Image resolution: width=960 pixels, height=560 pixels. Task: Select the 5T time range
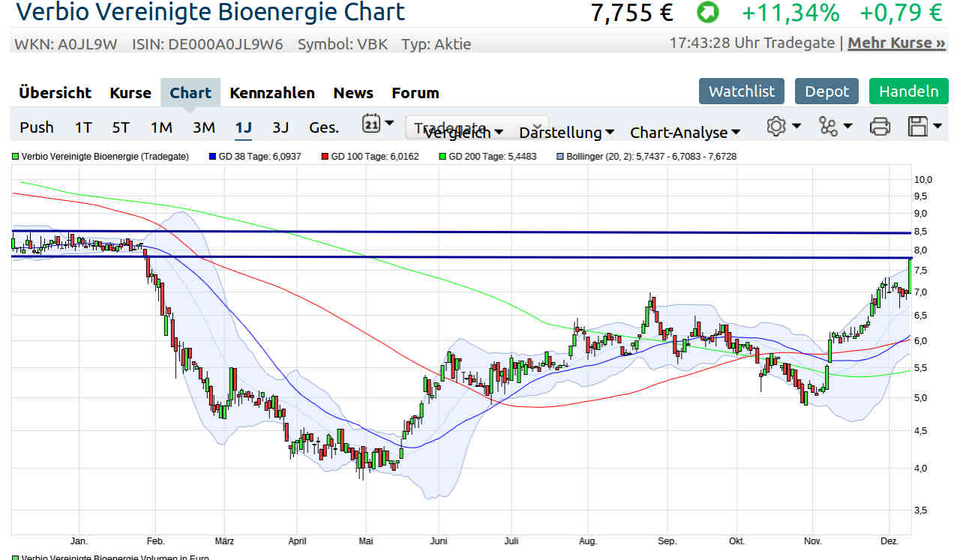[x=121, y=127]
